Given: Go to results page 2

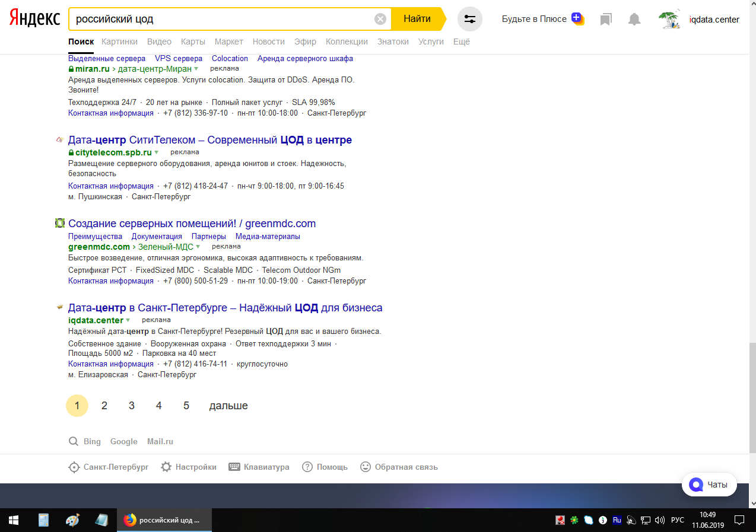Looking at the screenshot, I should (104, 406).
